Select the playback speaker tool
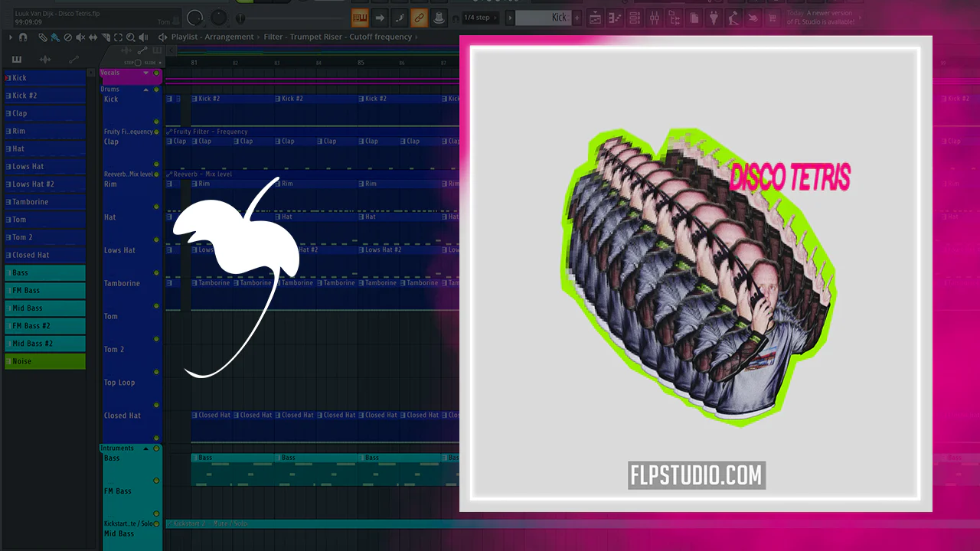Image resolution: width=980 pixels, height=551 pixels. point(143,37)
